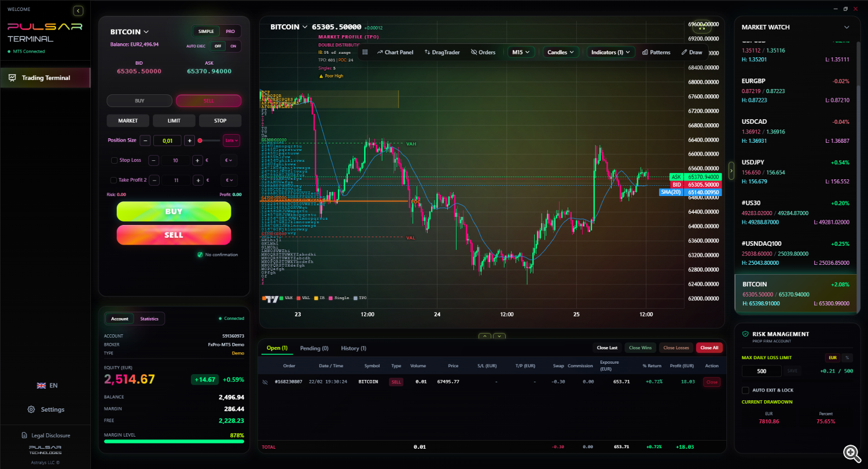Collapse the left sidebar with the arrow button
The width and height of the screenshot is (868, 469).
(x=79, y=10)
